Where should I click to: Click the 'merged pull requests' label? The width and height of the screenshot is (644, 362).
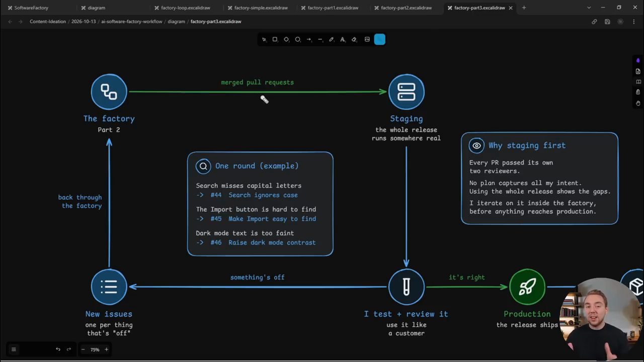(x=258, y=82)
